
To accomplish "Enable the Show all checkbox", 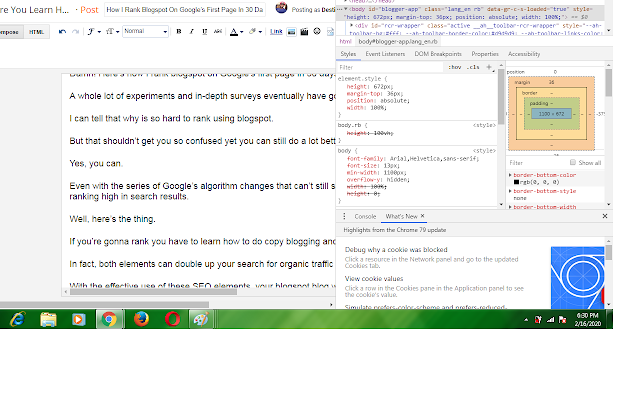I will (573, 162).
